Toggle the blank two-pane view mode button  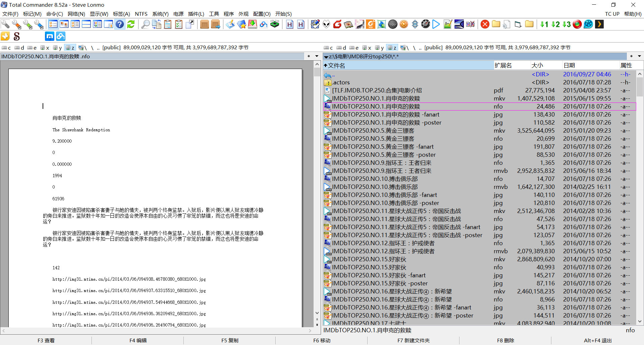(86, 24)
